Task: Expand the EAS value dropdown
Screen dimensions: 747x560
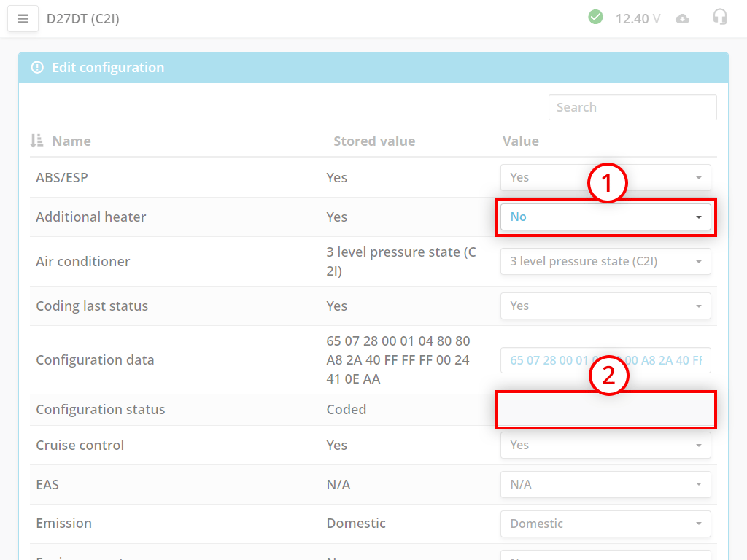Action: (x=605, y=485)
